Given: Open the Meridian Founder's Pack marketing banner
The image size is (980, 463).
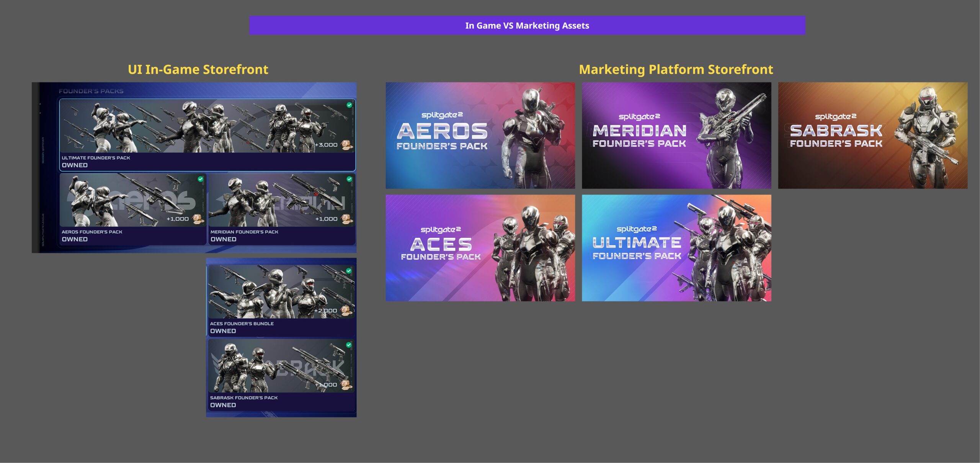Looking at the screenshot, I should click(676, 135).
